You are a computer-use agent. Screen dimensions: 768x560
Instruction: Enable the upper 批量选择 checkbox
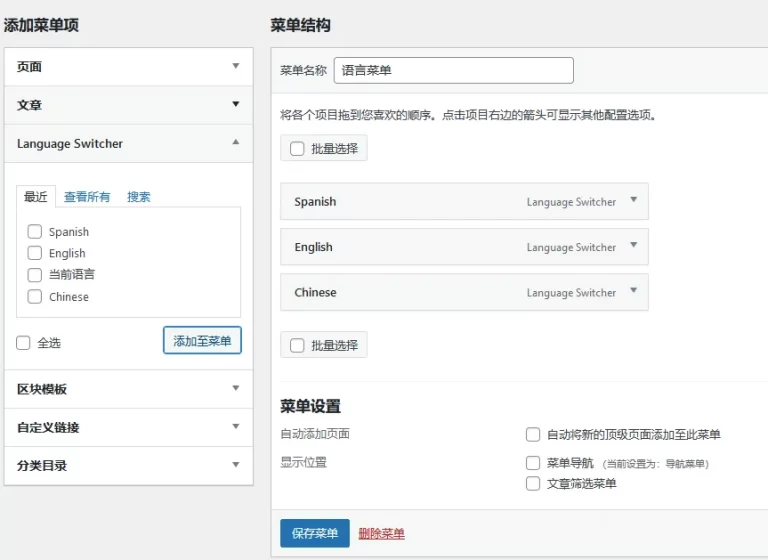(x=297, y=148)
